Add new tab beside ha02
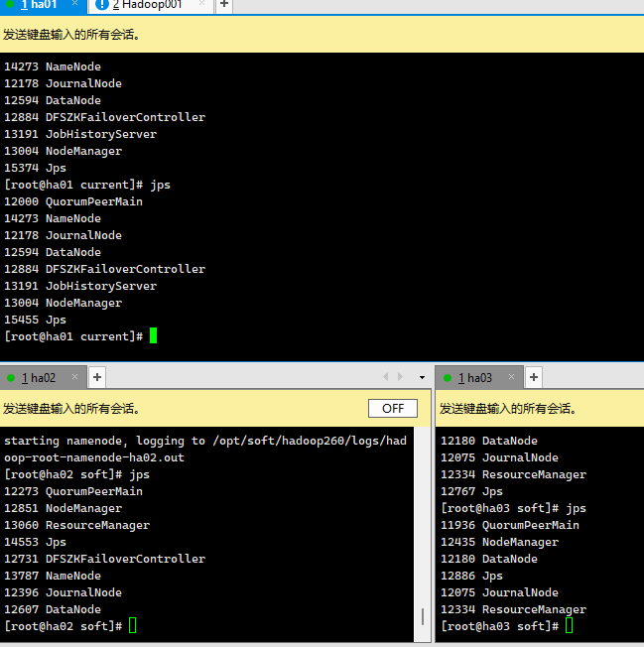Image resolution: width=644 pixels, height=647 pixels. [97, 377]
